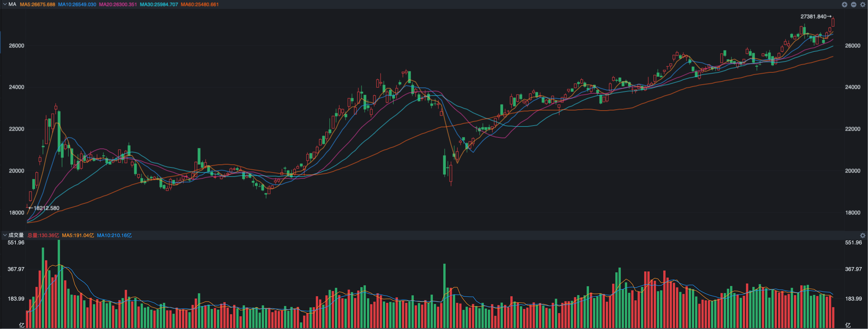Click the minus zoom-out icon
This screenshot has height=329, width=868.
pyautogui.click(x=853, y=4)
